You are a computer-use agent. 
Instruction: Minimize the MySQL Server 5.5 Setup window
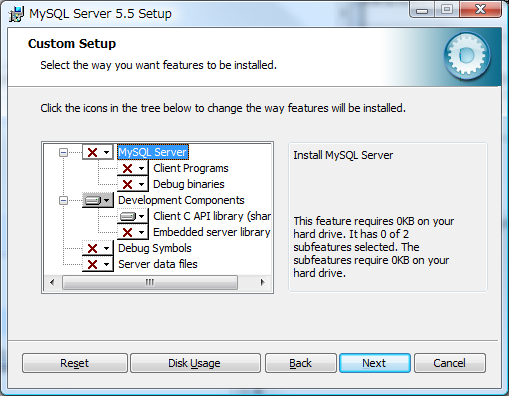422,10
